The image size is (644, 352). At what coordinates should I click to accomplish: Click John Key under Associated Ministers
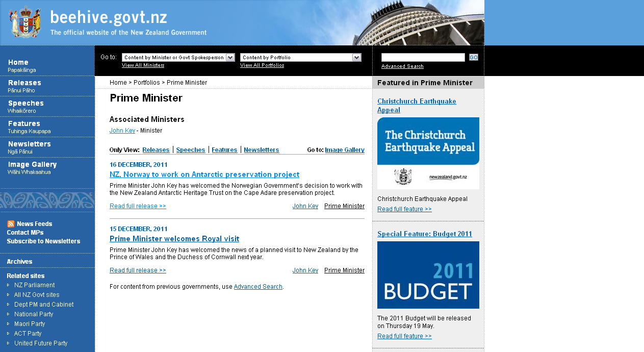[x=122, y=131]
